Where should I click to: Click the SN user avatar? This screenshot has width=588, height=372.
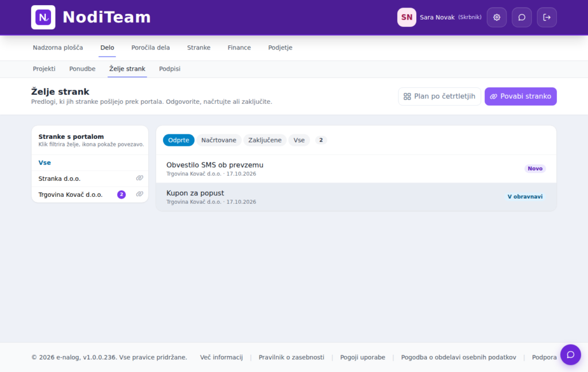[407, 17]
